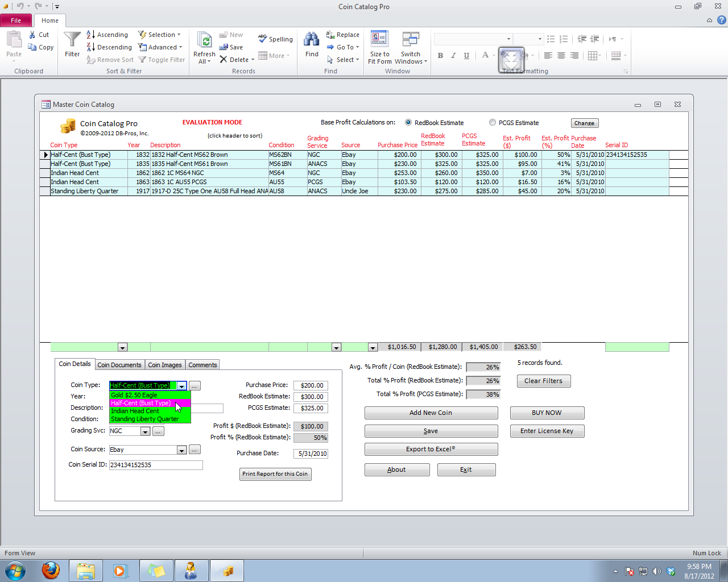
Task: Switch to Coin Images tab
Action: 165,365
